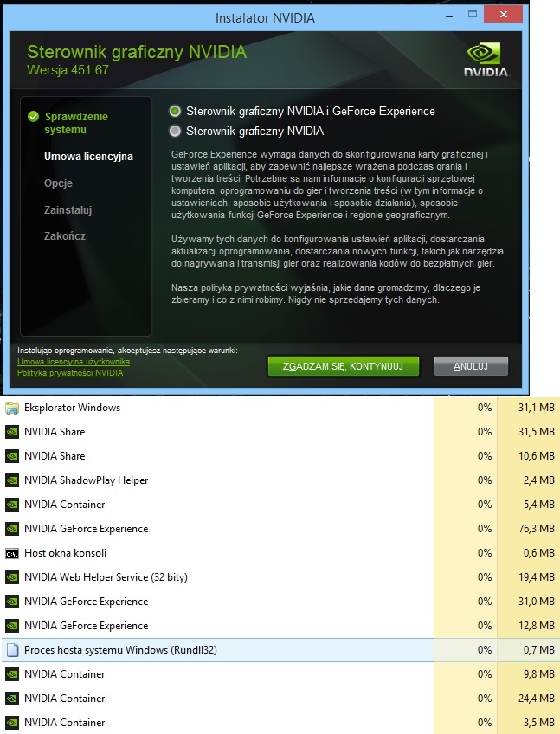The height and width of the screenshot is (734, 560).
Task: Click icon of NVIDIA Share using 31,5 MB
Action: click(x=12, y=432)
